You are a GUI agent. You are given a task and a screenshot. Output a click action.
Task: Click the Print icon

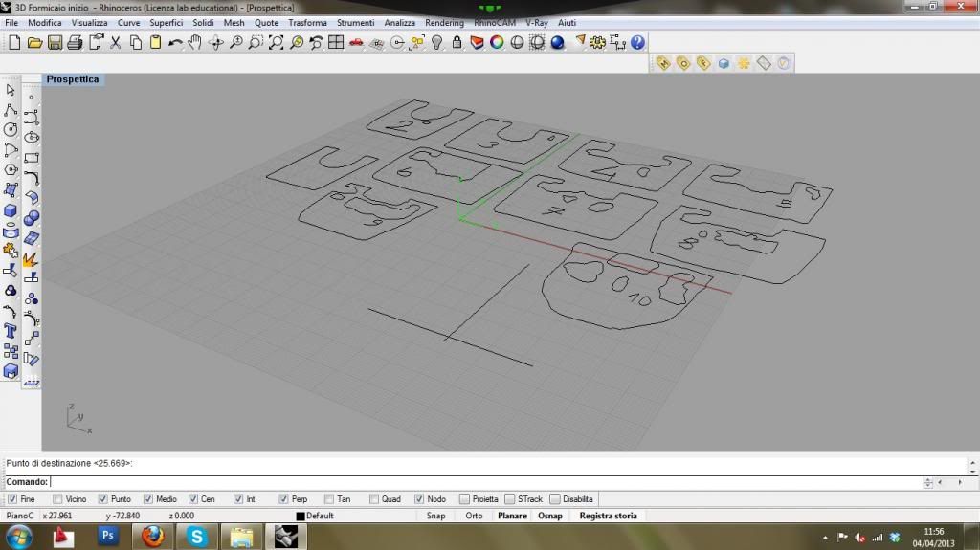75,42
